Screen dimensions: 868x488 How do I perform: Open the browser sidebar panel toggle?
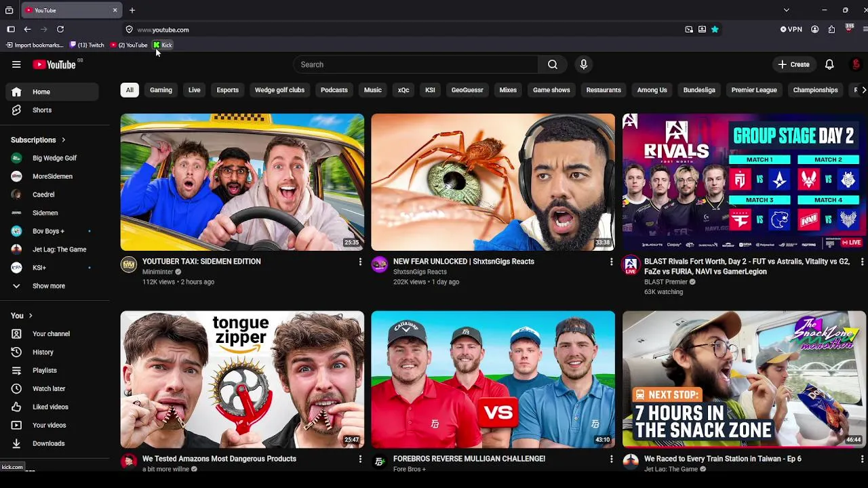pyautogui.click(x=11, y=29)
